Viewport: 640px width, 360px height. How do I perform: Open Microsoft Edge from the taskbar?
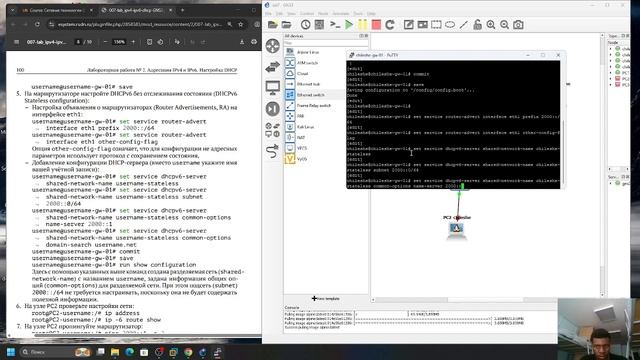(x=129, y=352)
